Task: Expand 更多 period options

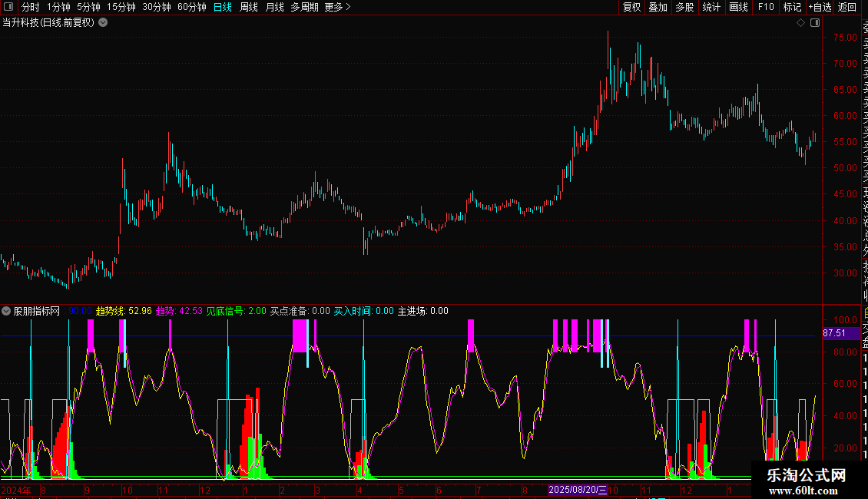Action: tap(337, 7)
